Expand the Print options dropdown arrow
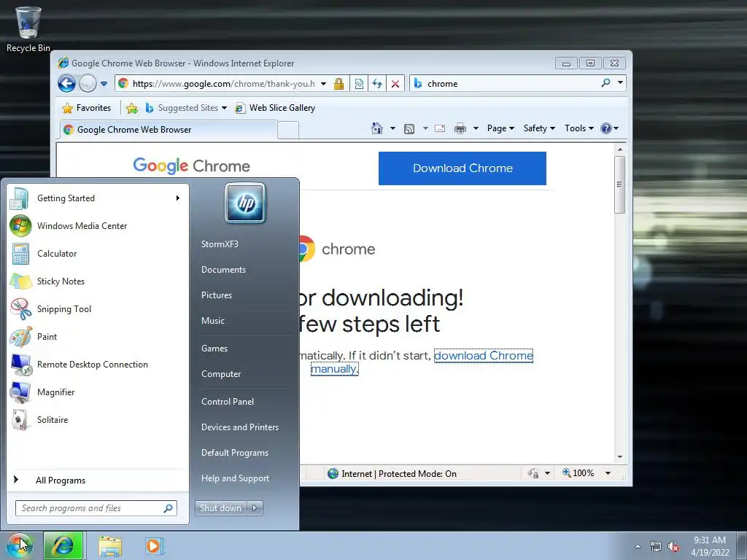The width and height of the screenshot is (747, 560). [x=476, y=128]
